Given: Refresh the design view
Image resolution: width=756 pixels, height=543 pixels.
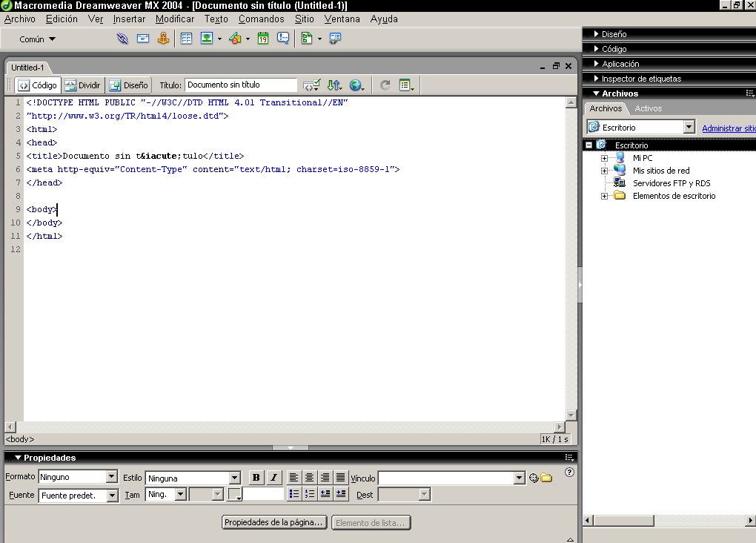Looking at the screenshot, I should (385, 85).
